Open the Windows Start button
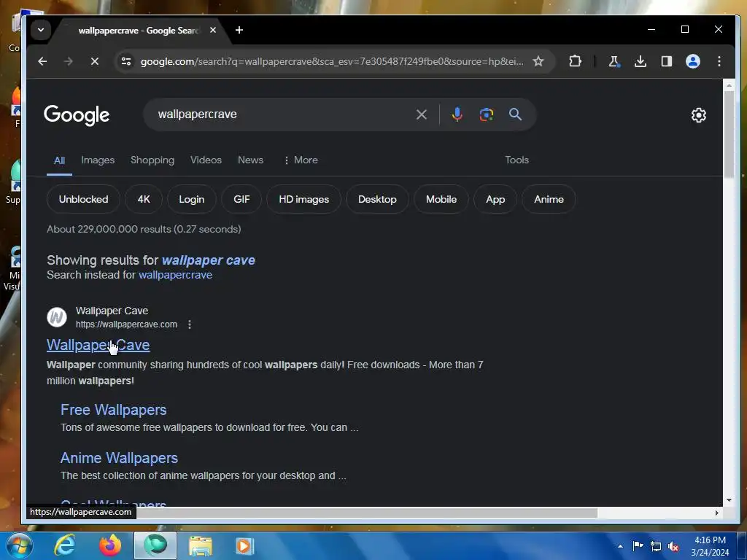 19,545
